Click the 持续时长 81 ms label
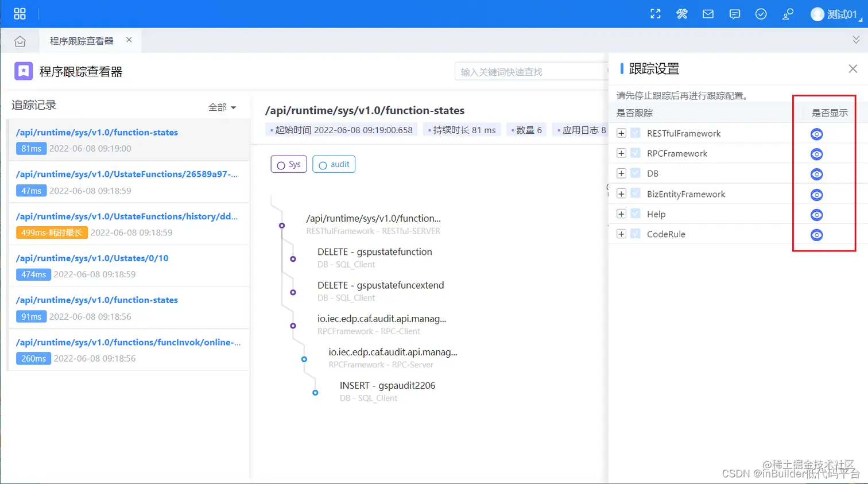 click(x=462, y=130)
